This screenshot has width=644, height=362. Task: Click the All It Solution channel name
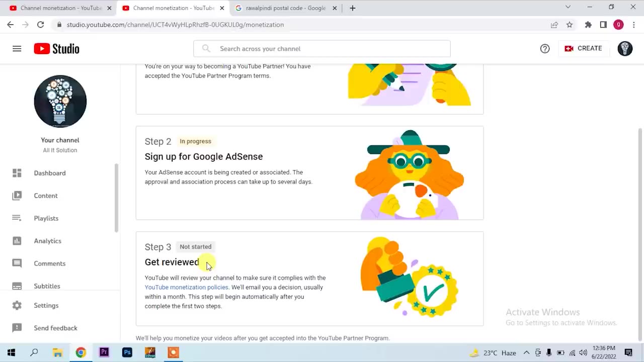point(60,150)
